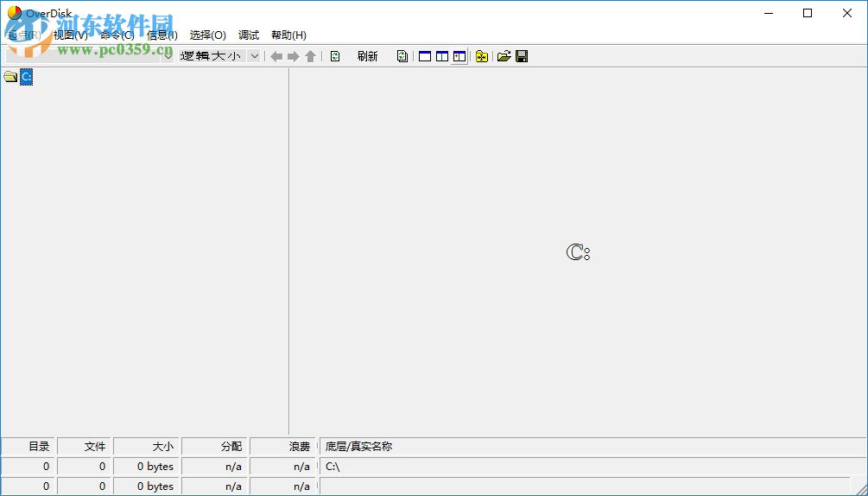Click the 分配 column header
The height and width of the screenshot is (496, 868).
point(215,446)
